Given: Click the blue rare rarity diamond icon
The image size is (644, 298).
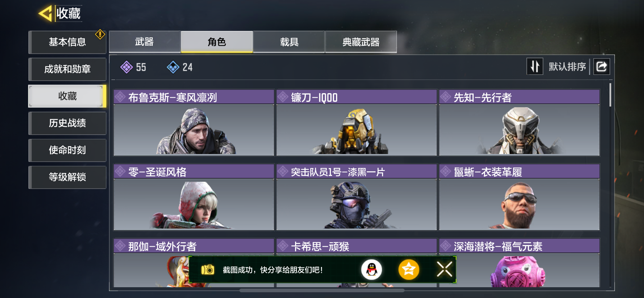Looking at the screenshot, I should (x=173, y=67).
